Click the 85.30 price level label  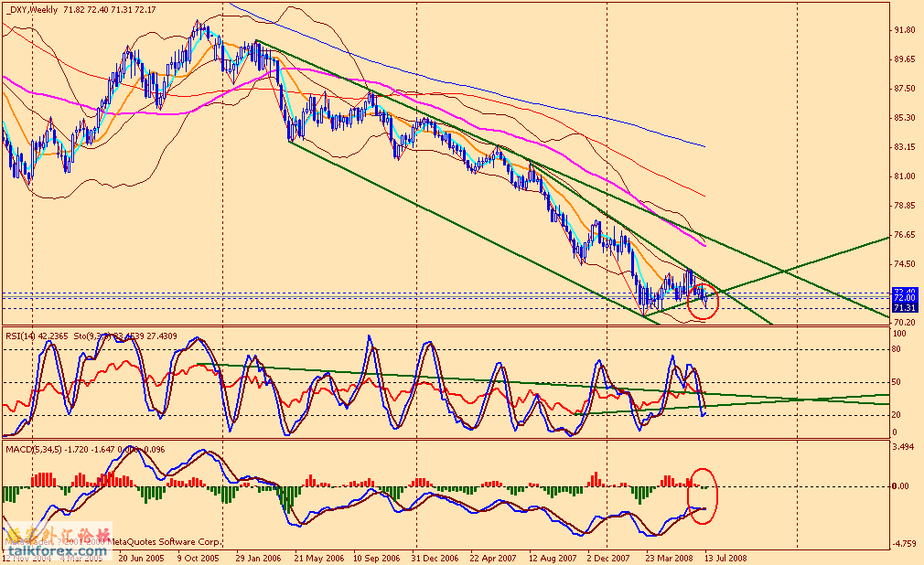coord(904,118)
